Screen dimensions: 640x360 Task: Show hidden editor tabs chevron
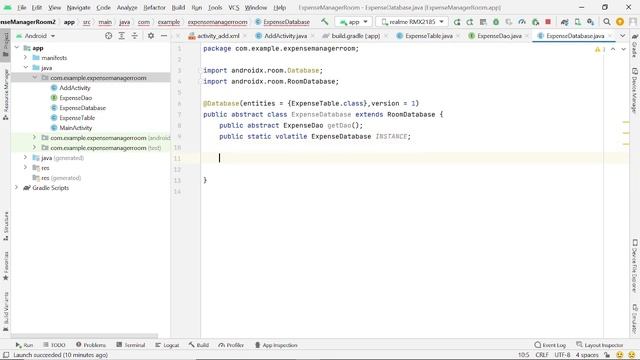(622, 36)
